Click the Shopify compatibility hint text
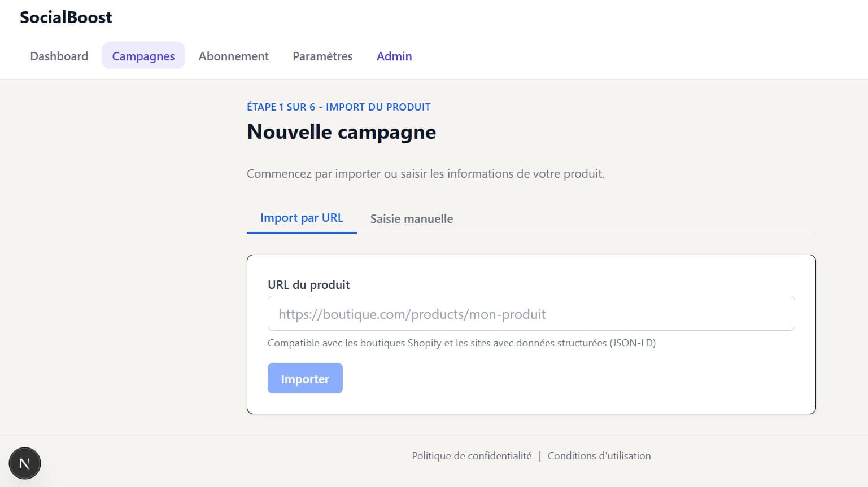Viewport: 868px width, 487px height. pyautogui.click(x=461, y=343)
